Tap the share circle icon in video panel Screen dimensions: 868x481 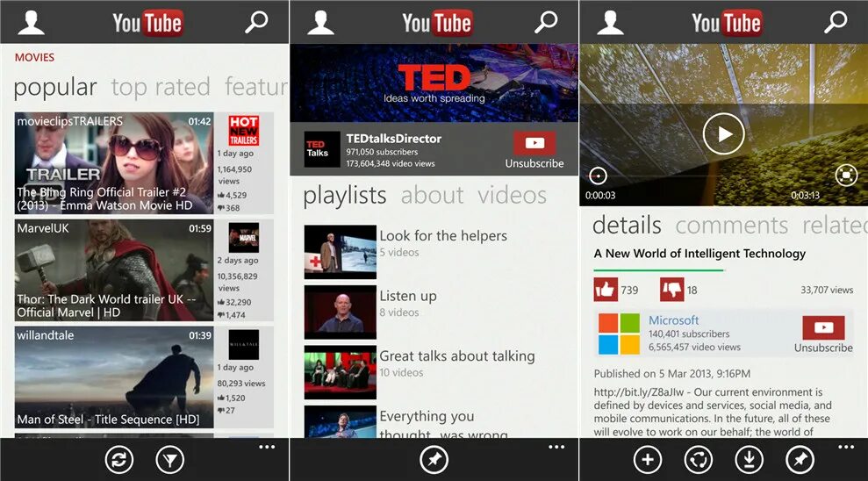[698, 459]
